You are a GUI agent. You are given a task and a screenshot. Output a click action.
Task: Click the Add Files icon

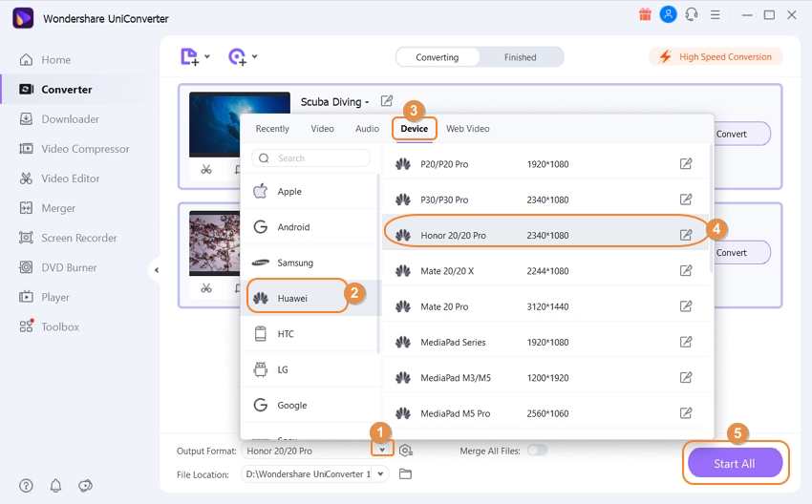(x=189, y=56)
